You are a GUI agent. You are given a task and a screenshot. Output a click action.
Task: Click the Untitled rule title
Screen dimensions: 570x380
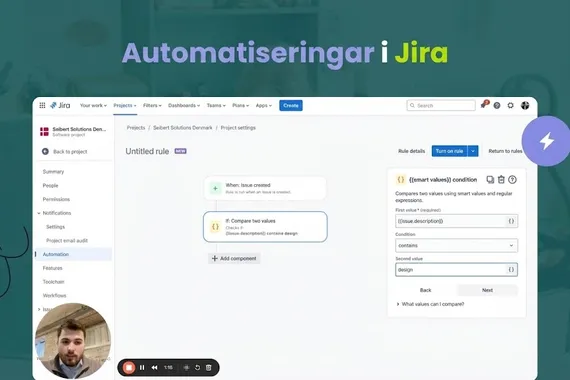pyautogui.click(x=147, y=151)
